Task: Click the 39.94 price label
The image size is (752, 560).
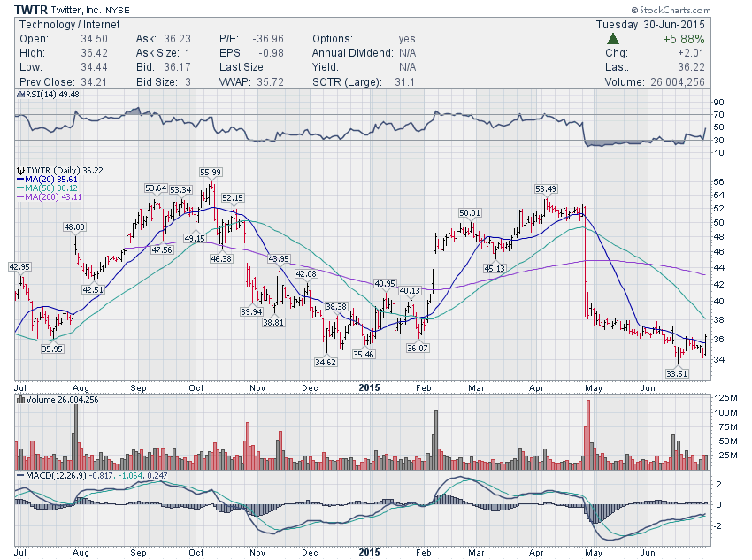Action: 251,311
